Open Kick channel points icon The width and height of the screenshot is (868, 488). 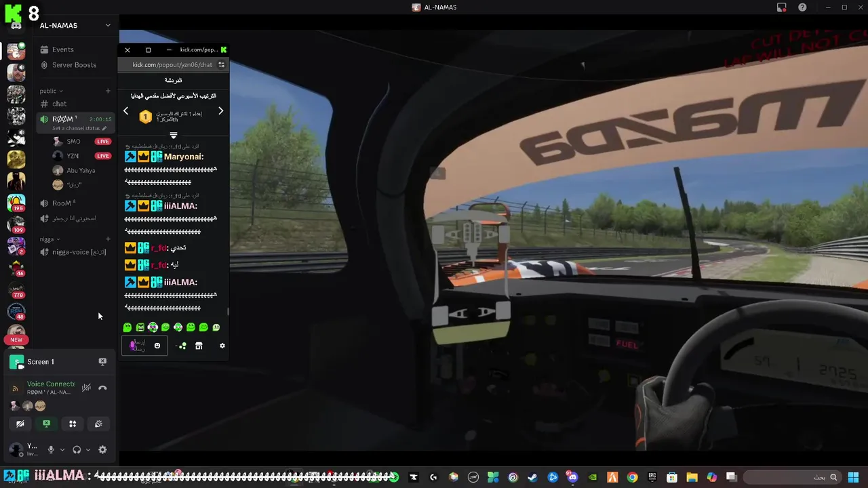182,346
